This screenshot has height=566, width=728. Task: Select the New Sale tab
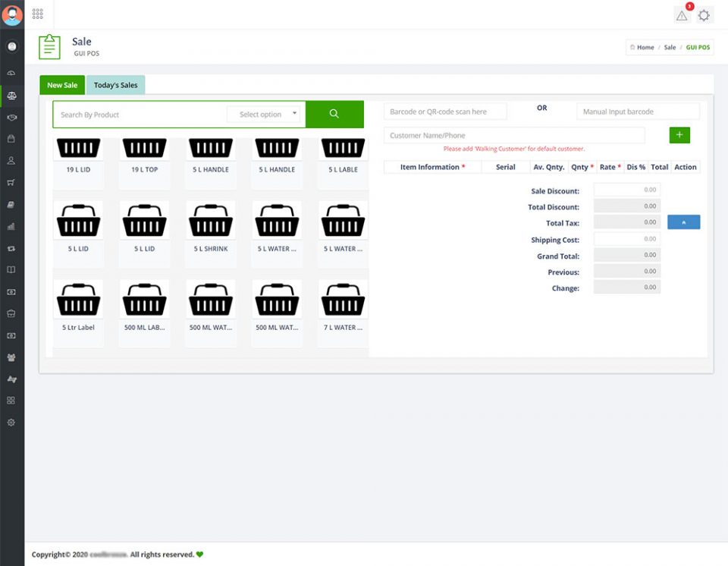pos(62,85)
